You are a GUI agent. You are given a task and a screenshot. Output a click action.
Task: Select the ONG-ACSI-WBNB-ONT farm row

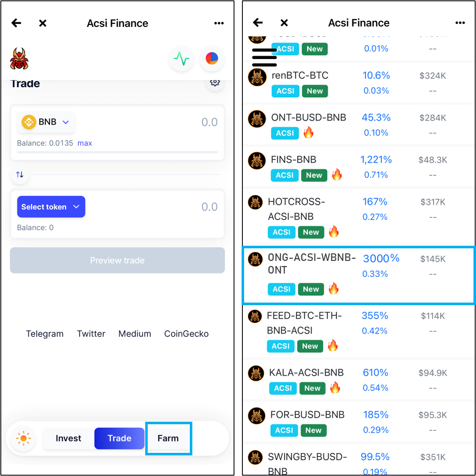point(359,275)
